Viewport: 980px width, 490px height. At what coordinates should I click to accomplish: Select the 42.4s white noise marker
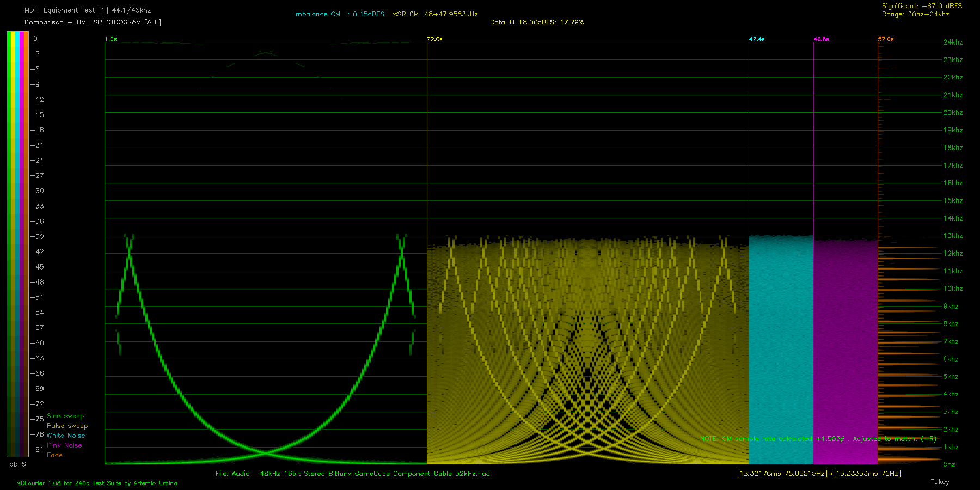[x=756, y=39]
